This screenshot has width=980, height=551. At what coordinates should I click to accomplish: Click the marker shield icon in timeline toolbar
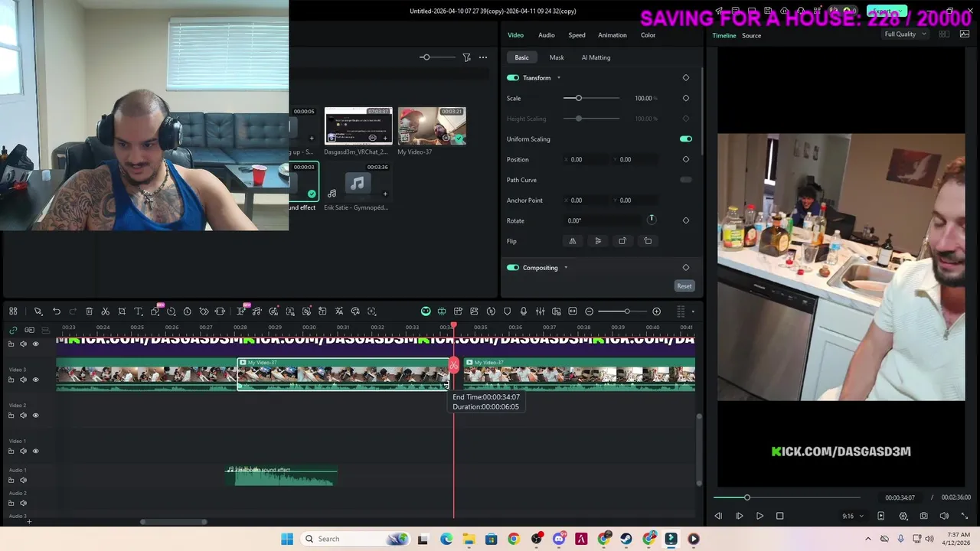coord(507,311)
